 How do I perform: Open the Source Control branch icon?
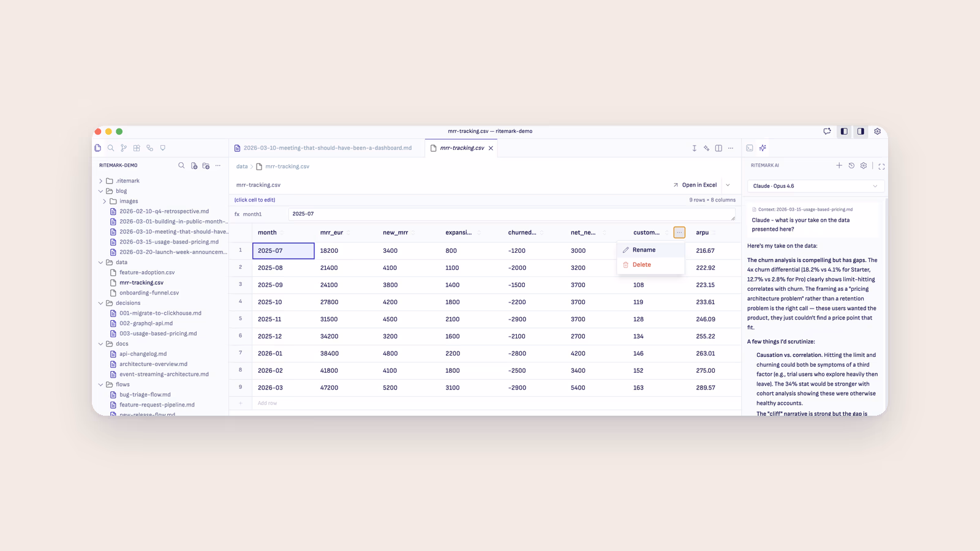click(x=124, y=148)
